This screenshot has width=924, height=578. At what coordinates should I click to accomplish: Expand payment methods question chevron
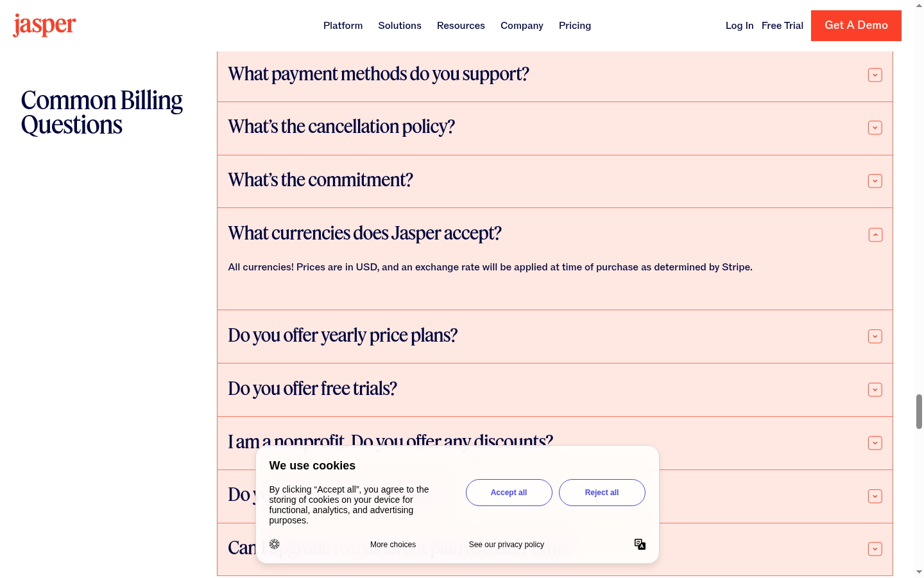click(875, 75)
